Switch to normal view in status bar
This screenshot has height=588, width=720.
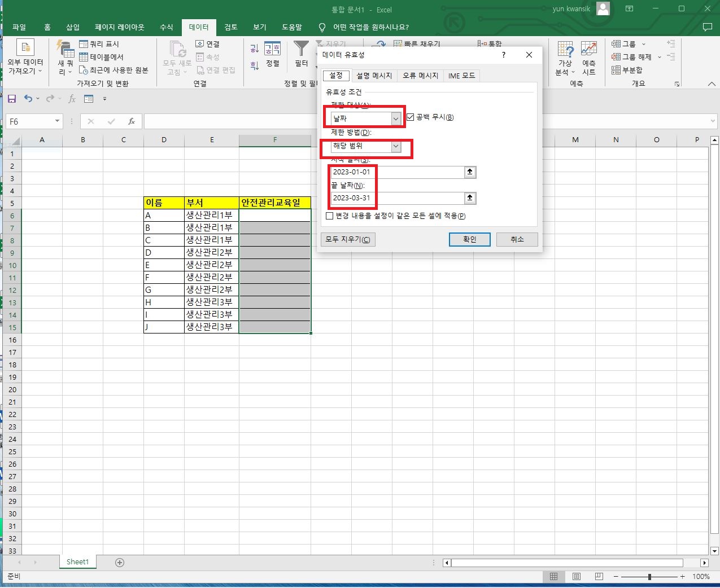[x=554, y=577]
